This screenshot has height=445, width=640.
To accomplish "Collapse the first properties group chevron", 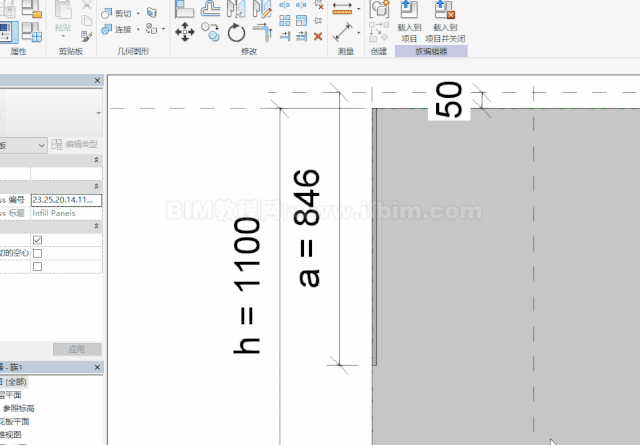I will pyautogui.click(x=96, y=160).
